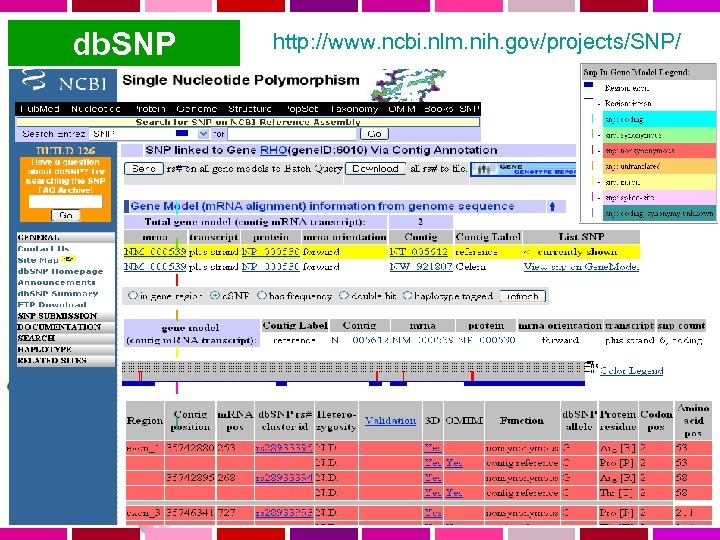Expand SEARCH sidebar section
This screenshot has width=720, height=540.
[x=66, y=338]
